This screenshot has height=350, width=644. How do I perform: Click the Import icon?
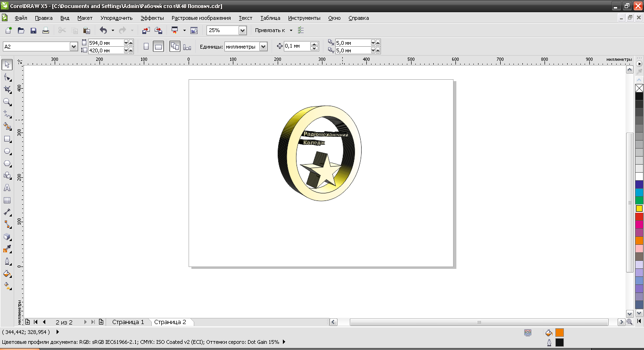[x=146, y=30]
